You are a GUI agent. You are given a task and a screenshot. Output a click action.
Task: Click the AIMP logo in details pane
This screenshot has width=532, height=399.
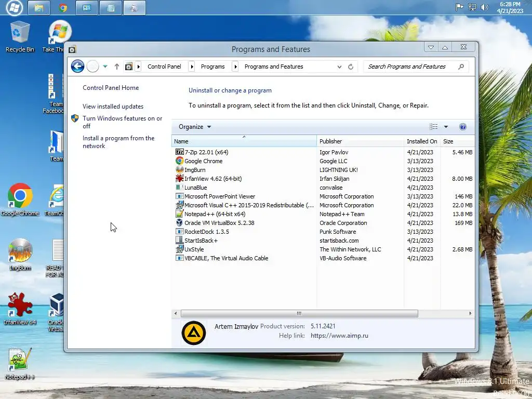(194, 333)
